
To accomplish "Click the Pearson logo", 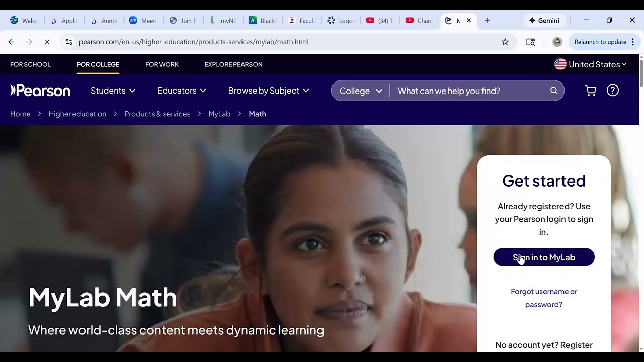I will click(x=40, y=90).
